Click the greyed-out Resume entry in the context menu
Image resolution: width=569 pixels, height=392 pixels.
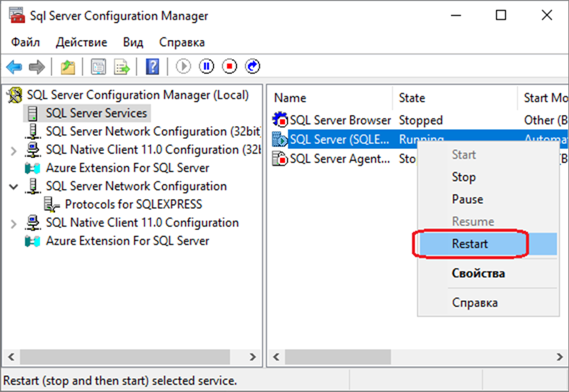(488, 221)
